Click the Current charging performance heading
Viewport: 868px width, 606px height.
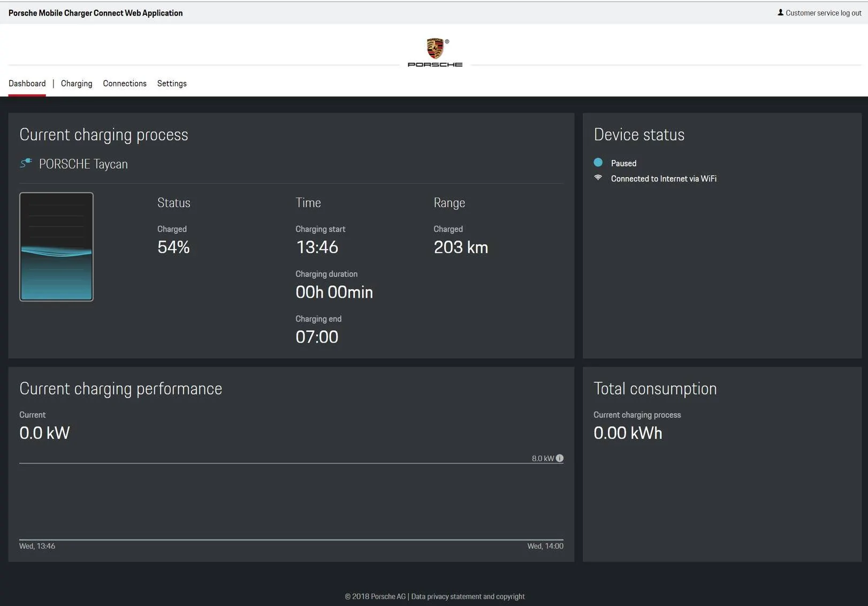pyautogui.click(x=120, y=389)
